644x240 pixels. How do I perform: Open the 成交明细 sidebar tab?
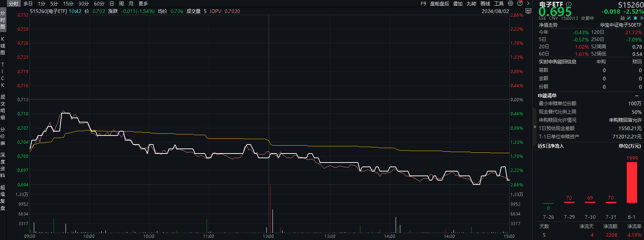3,107
